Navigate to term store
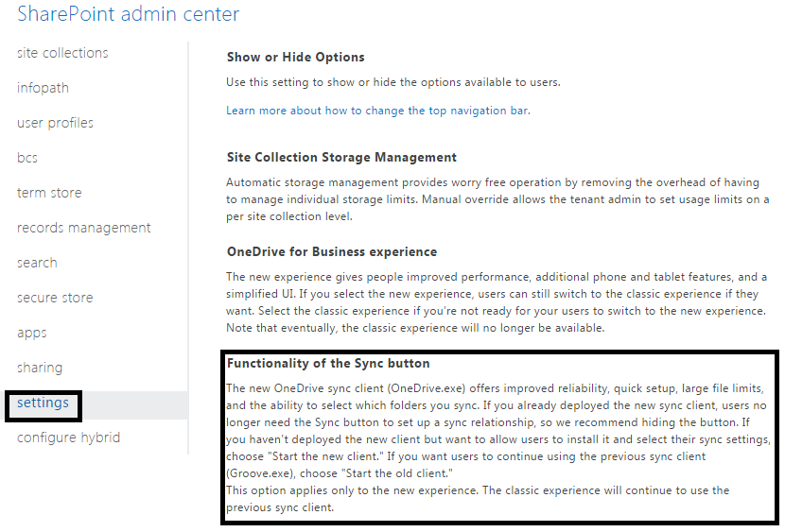 [x=49, y=193]
